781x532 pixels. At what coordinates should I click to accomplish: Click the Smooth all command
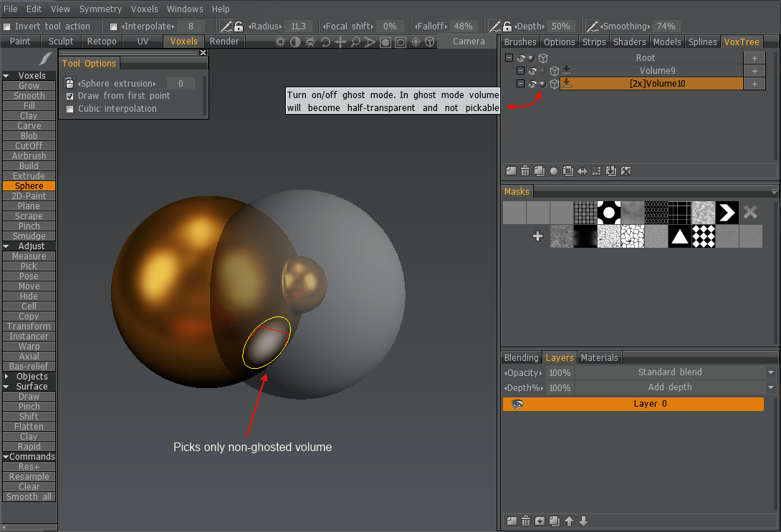coord(29,496)
